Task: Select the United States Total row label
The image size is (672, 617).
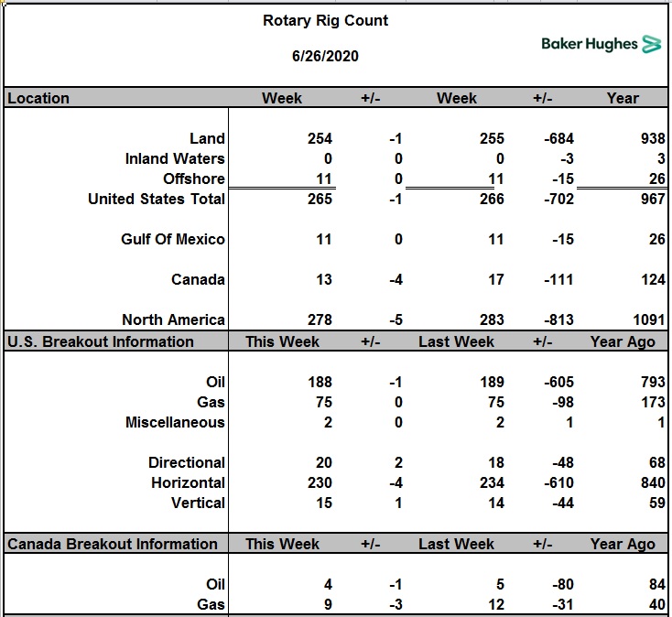Action: pyautogui.click(x=156, y=199)
